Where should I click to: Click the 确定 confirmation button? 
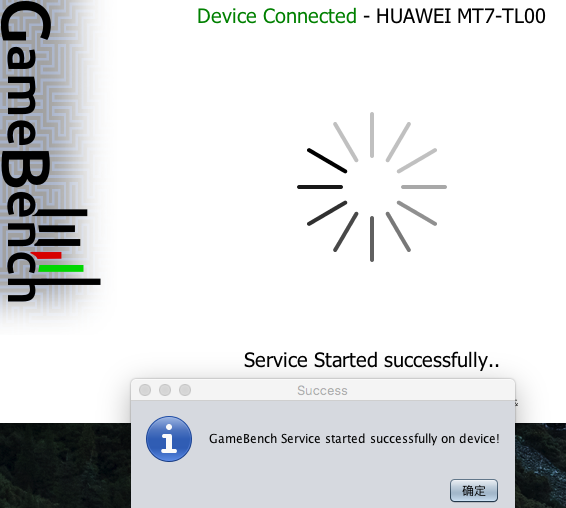pyautogui.click(x=474, y=490)
